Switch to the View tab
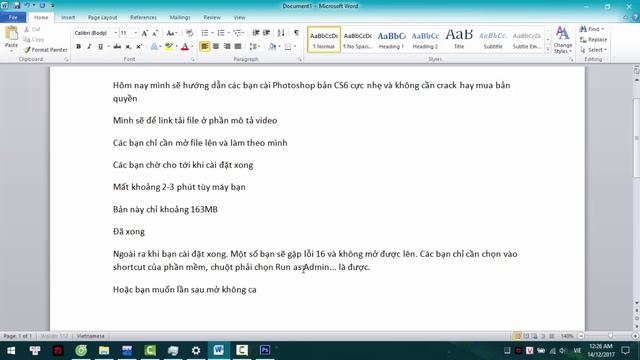 point(240,18)
